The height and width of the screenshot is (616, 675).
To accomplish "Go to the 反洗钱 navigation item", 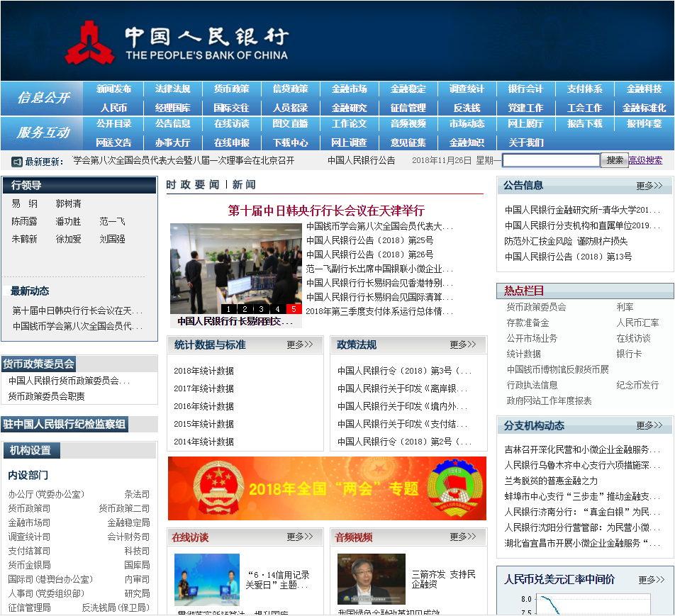I will pyautogui.click(x=467, y=108).
